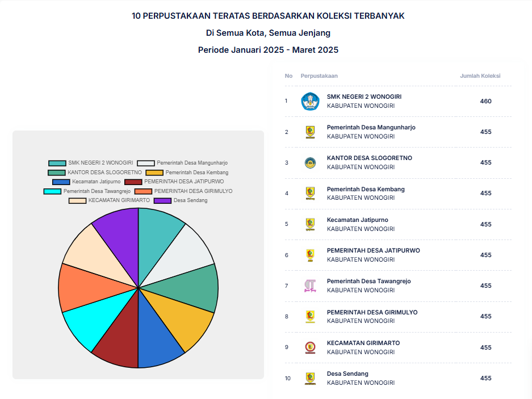The height and width of the screenshot is (399, 532).
Task: Click the Perpustakaan column header
Action: (319, 76)
